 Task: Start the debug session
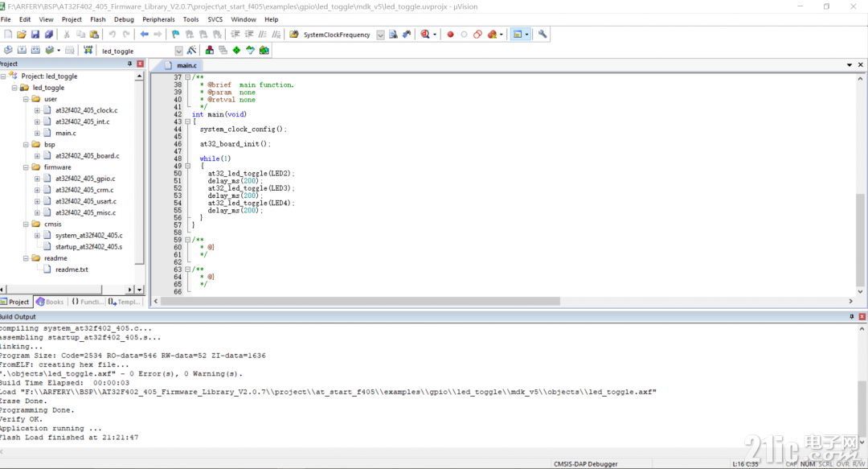pos(424,35)
